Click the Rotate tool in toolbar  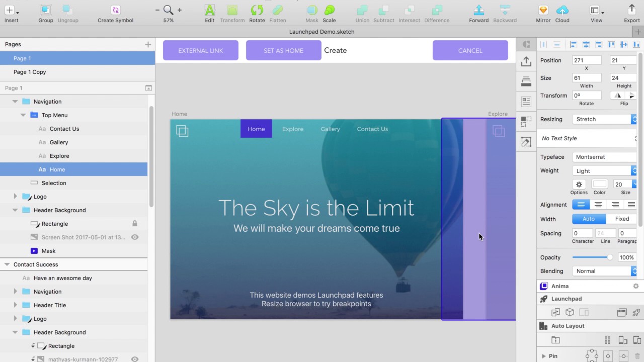(257, 11)
